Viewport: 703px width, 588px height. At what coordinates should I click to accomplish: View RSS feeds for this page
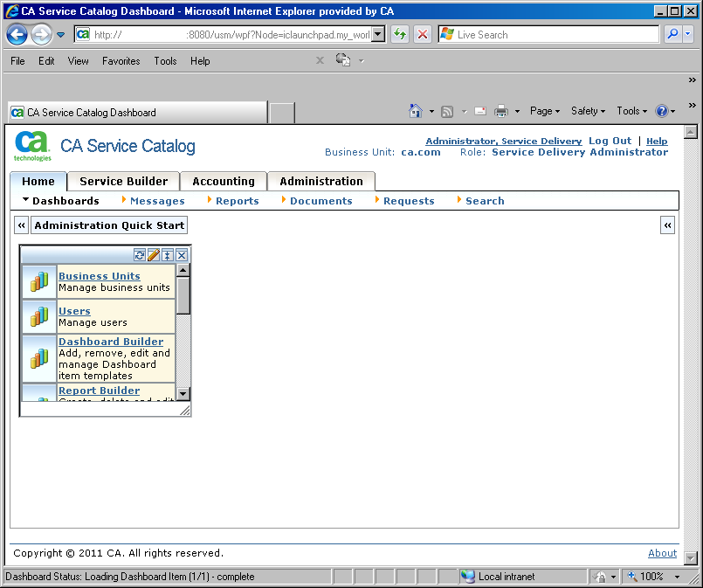tap(446, 111)
